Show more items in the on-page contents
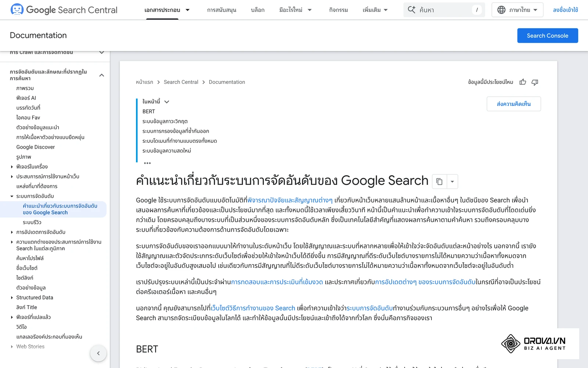Viewport: 588px width, 368px height. coord(147,163)
